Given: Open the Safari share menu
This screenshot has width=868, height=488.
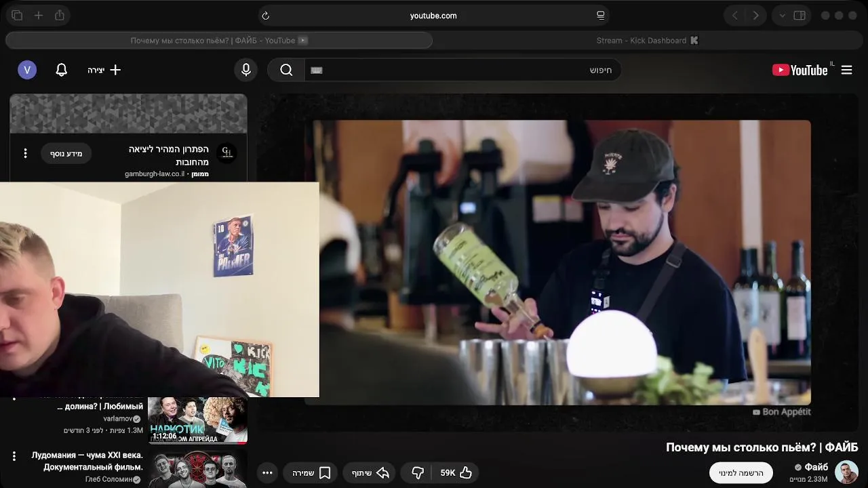Looking at the screenshot, I should click(x=60, y=16).
